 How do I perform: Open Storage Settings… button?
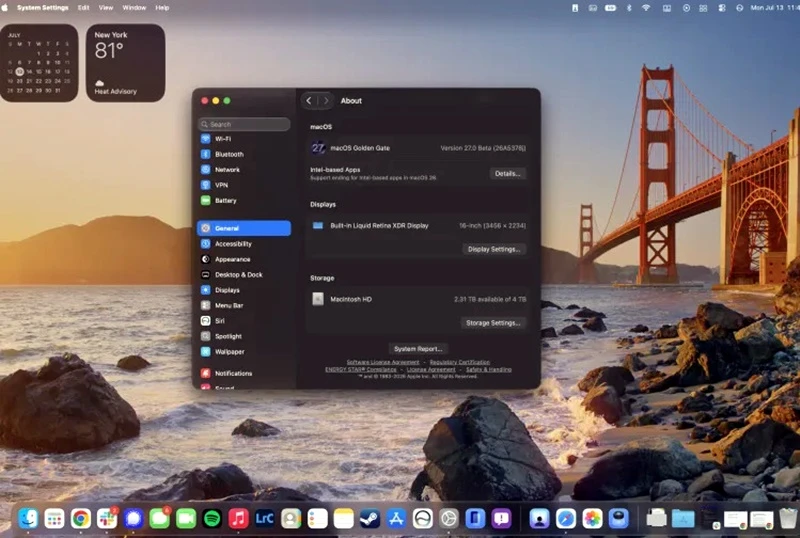coord(493,323)
